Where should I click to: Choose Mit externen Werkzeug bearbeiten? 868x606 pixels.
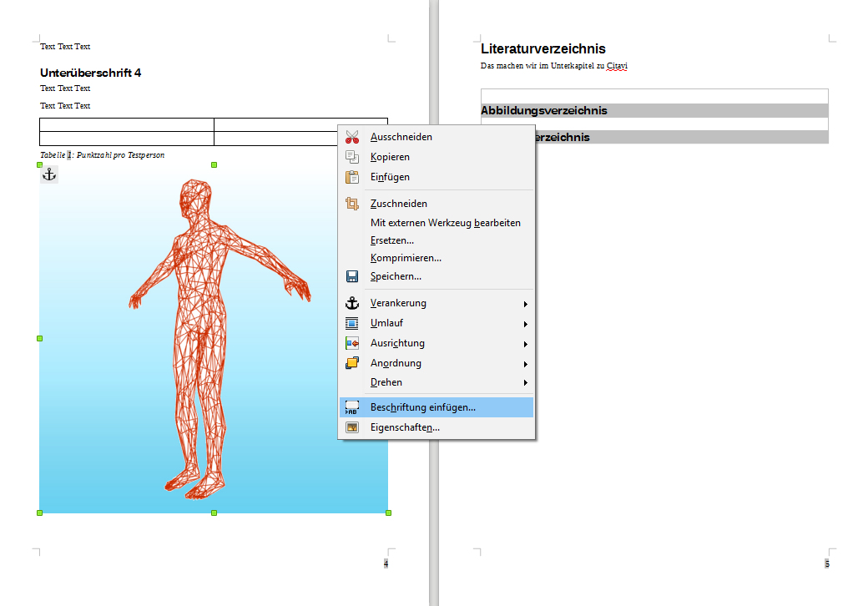tap(445, 223)
